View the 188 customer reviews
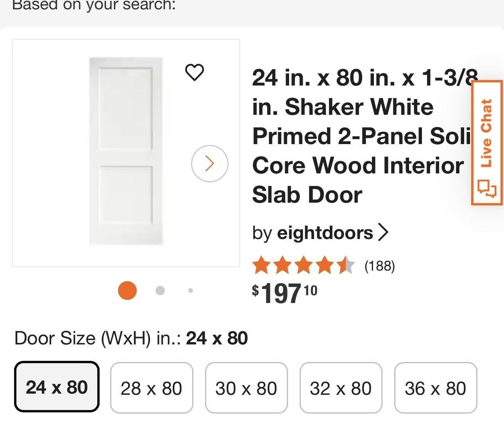This screenshot has height=428, width=504. click(x=380, y=266)
